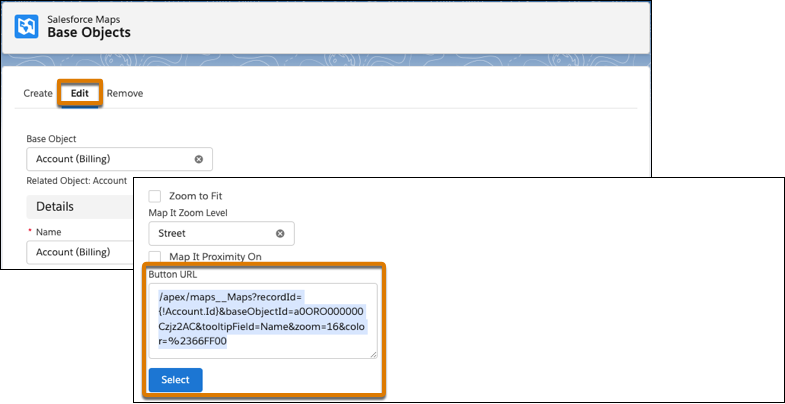Clear the Base Object Account (Billing) selection
The image size is (785, 404).
pos(199,159)
